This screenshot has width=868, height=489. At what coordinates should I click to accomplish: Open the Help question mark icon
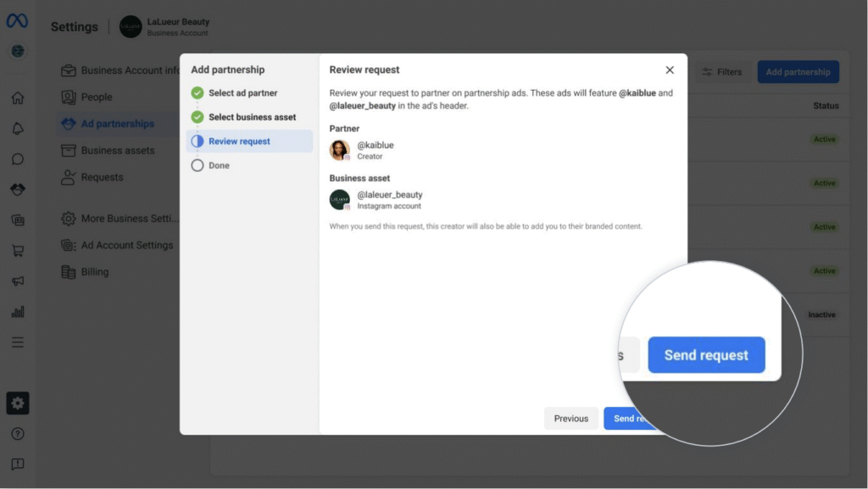[17, 433]
